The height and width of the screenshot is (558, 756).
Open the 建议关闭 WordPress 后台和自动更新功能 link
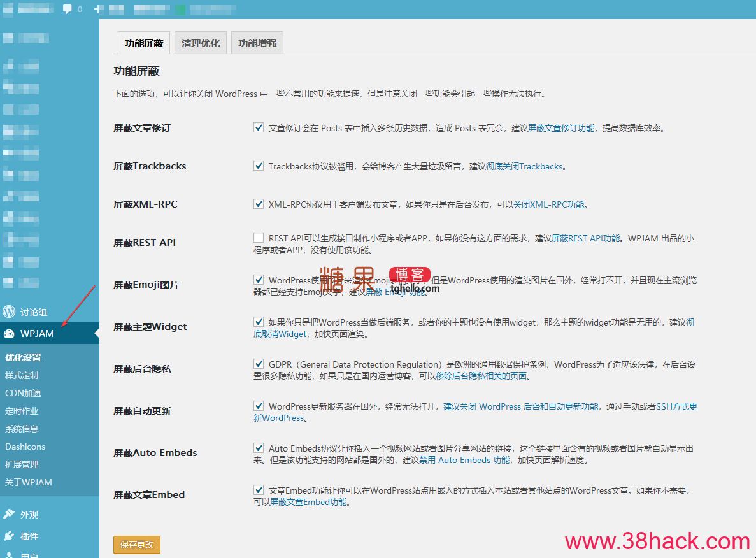521,406
